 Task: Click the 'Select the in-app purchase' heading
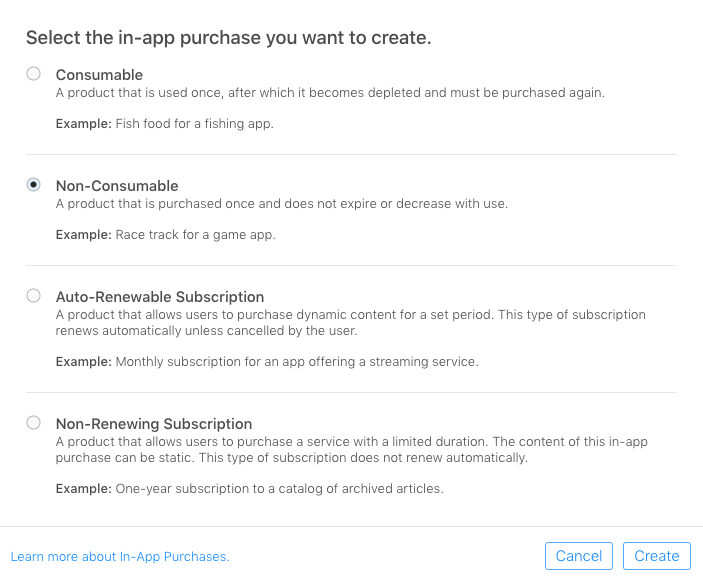pos(229,38)
